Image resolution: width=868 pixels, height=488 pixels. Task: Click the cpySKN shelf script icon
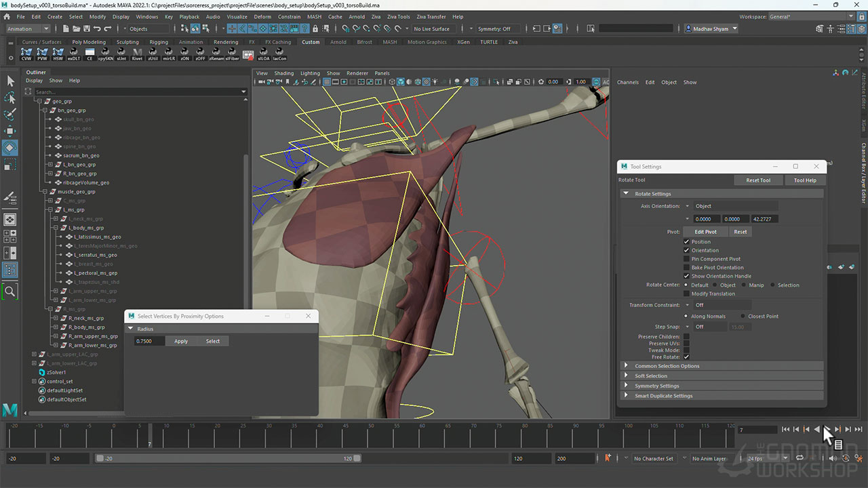[x=105, y=54]
